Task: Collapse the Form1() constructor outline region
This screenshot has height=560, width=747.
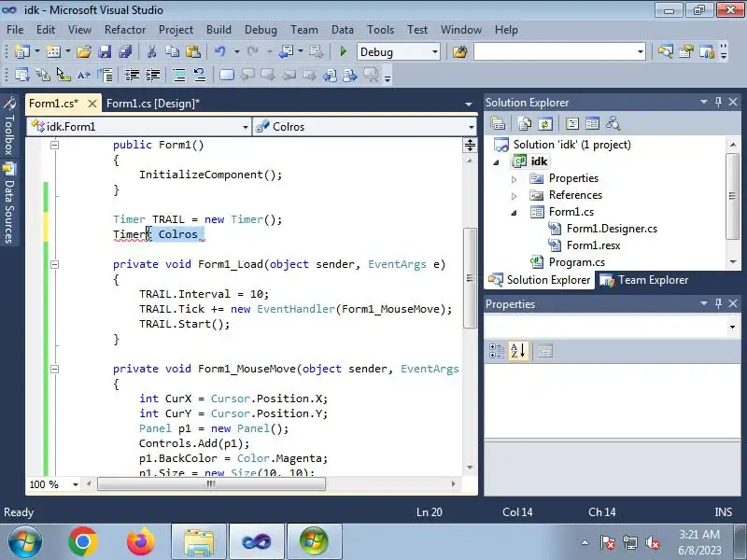Action: tap(55, 145)
